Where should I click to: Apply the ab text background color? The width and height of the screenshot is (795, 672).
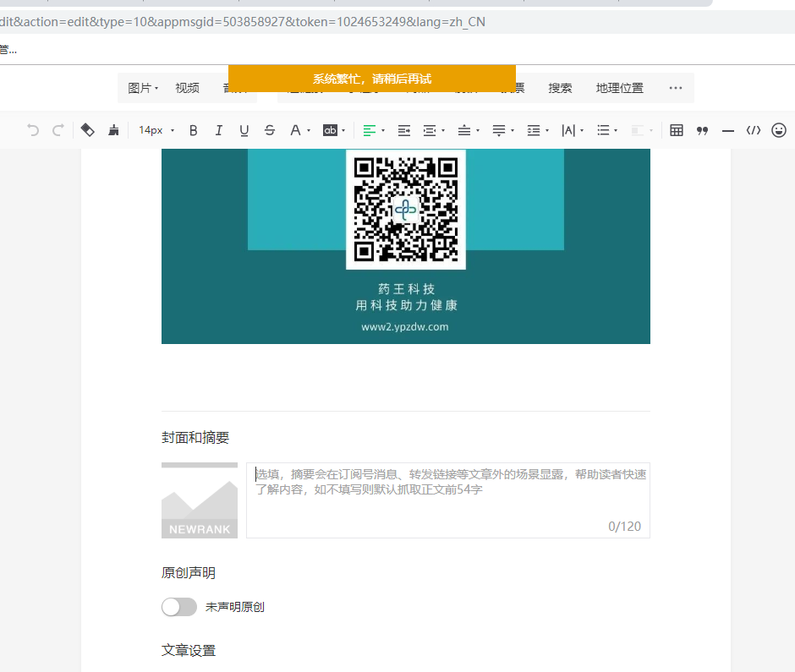click(x=330, y=130)
